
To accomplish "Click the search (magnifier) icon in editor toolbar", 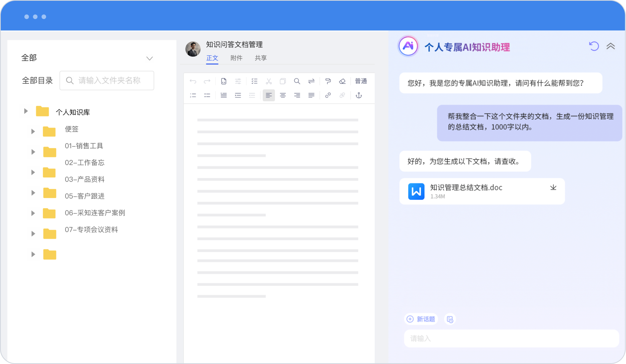I will [297, 81].
